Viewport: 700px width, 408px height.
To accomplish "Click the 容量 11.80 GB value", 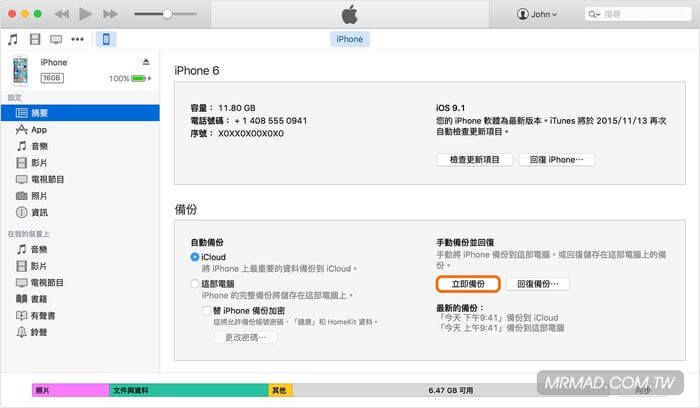I will (x=237, y=108).
